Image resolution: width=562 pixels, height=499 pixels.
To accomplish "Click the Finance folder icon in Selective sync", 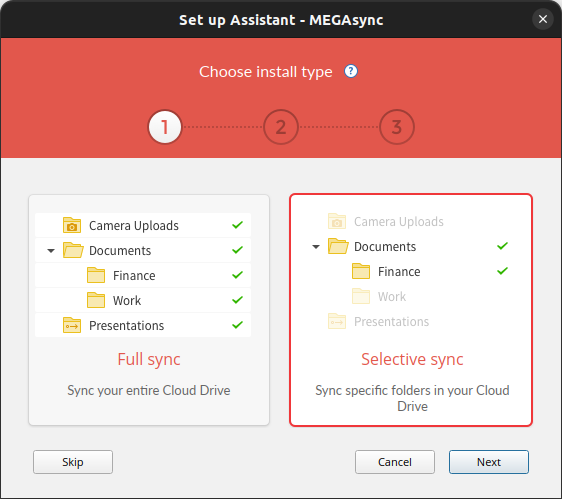I will [x=361, y=271].
